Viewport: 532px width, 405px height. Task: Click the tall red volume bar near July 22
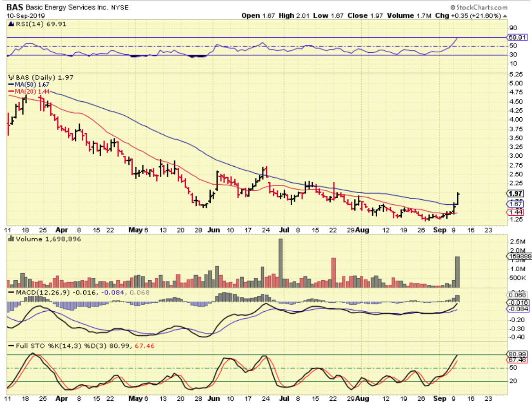click(x=333, y=273)
